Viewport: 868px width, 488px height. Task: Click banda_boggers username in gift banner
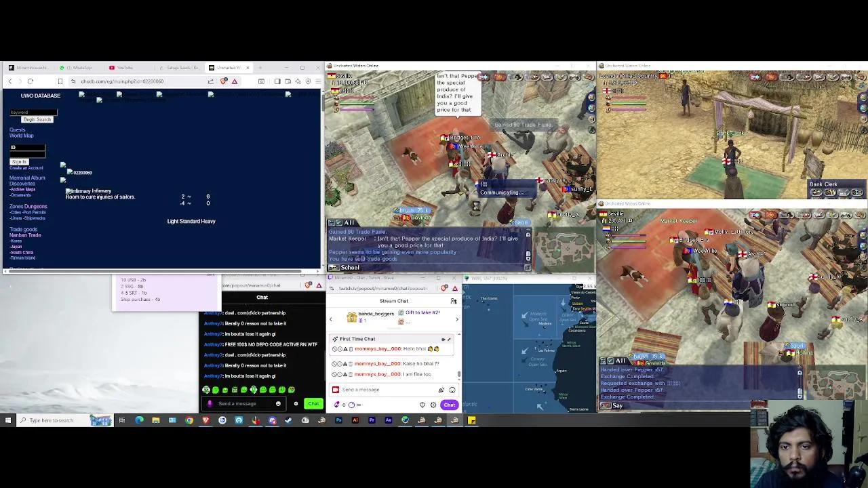coord(376,314)
